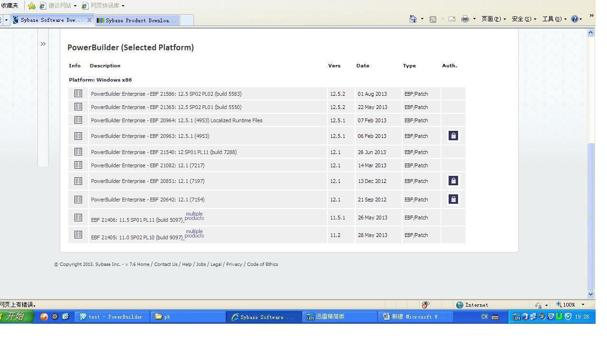Expand the collapsed sidebar chevron
The width and height of the screenshot is (607, 364).
43,44
